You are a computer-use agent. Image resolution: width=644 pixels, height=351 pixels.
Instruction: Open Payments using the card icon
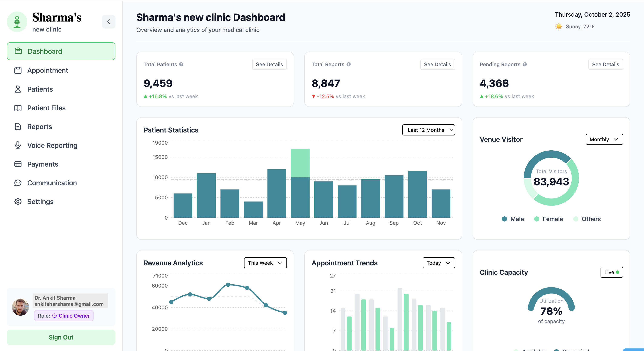pyautogui.click(x=18, y=164)
